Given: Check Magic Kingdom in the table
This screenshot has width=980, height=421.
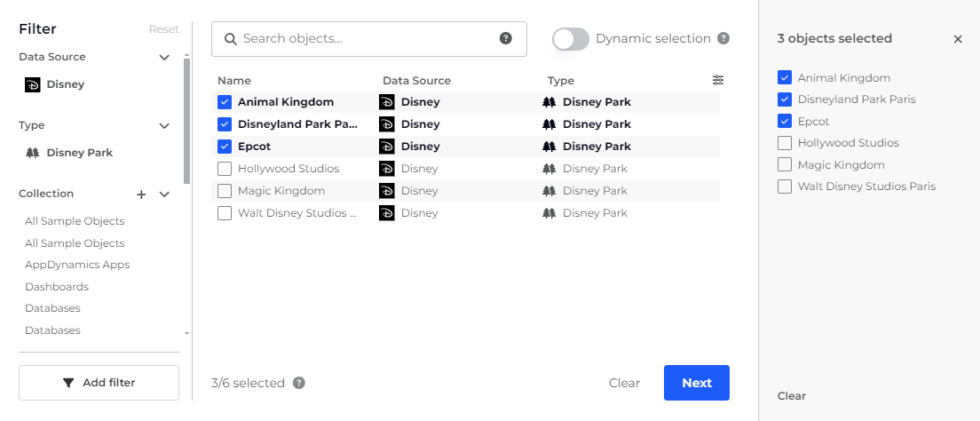Looking at the screenshot, I should 225,191.
